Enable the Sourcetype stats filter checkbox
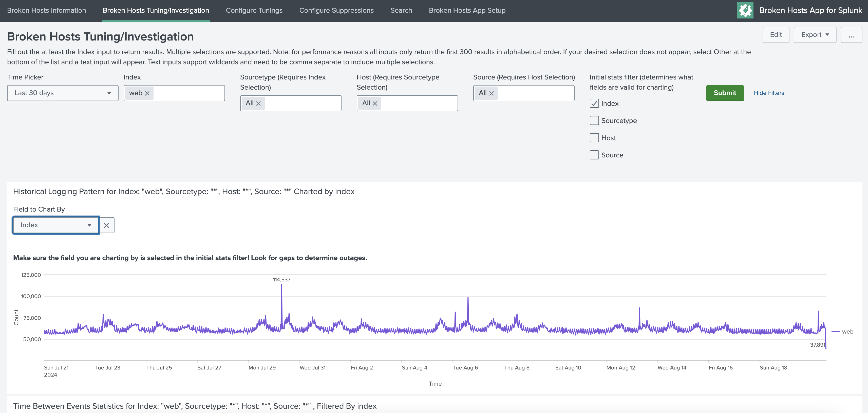Viewport: 868px width, 413px height. [x=594, y=120]
